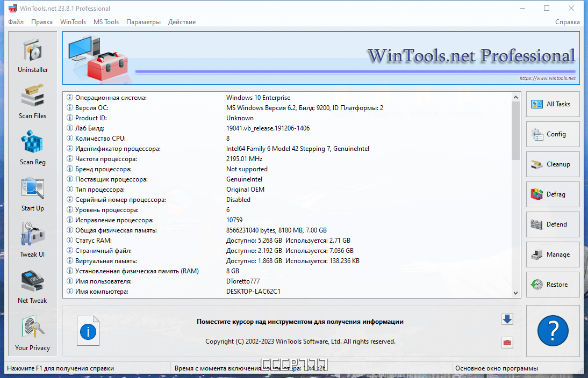Select the 8566231040 bytes memory value
Screen dimensions: 588x378
tap(276, 230)
